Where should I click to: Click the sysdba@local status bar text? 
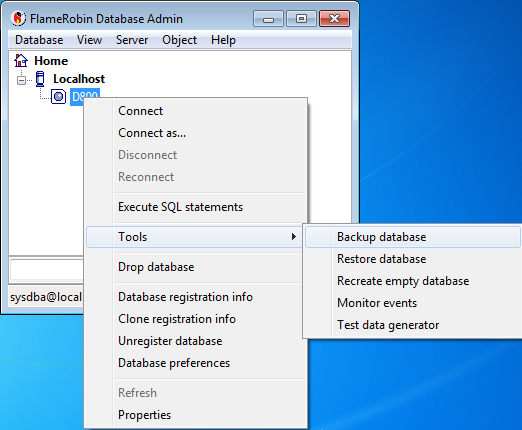pos(46,297)
